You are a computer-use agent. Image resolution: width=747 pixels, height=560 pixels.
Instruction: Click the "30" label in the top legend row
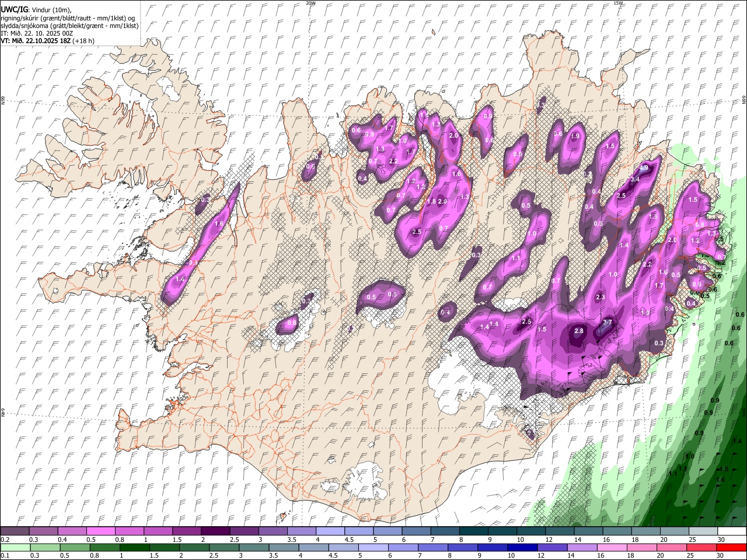click(x=721, y=540)
